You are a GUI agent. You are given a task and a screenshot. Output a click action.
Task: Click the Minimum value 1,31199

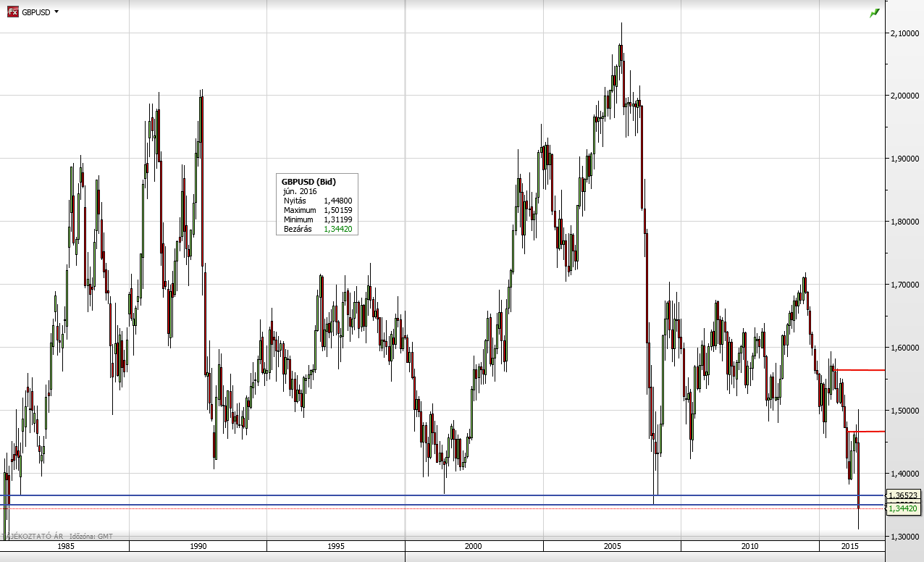coord(337,219)
